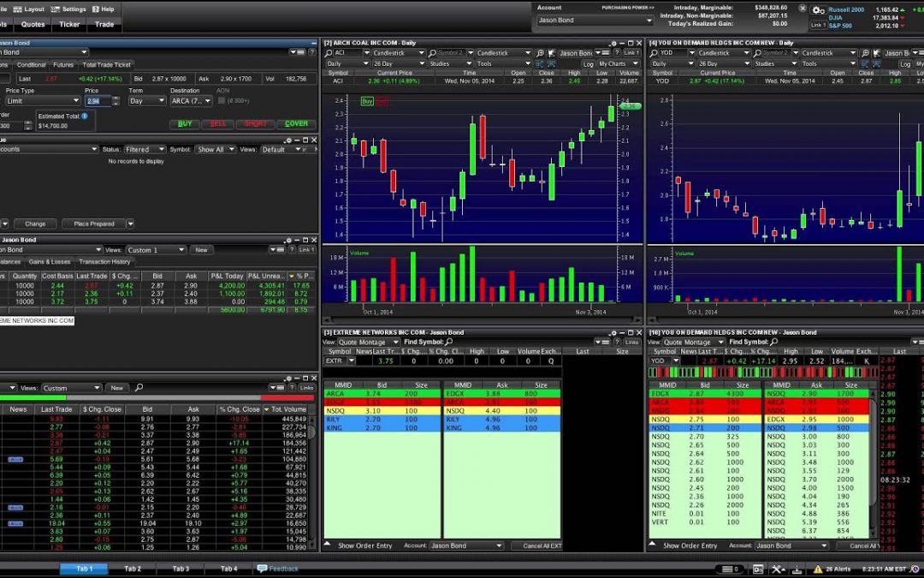Click the Find Symbol magnifier in YOD montage

pyautogui.click(x=773, y=342)
